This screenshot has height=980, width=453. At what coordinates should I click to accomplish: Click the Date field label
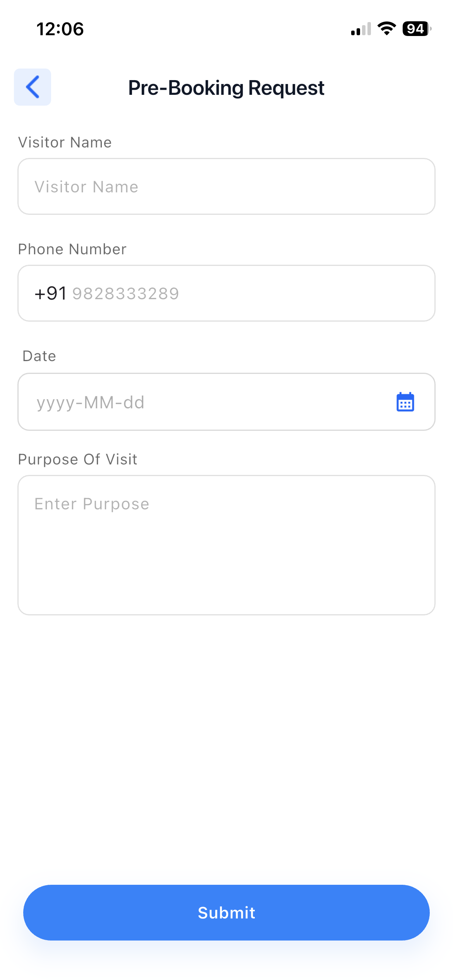tap(39, 356)
